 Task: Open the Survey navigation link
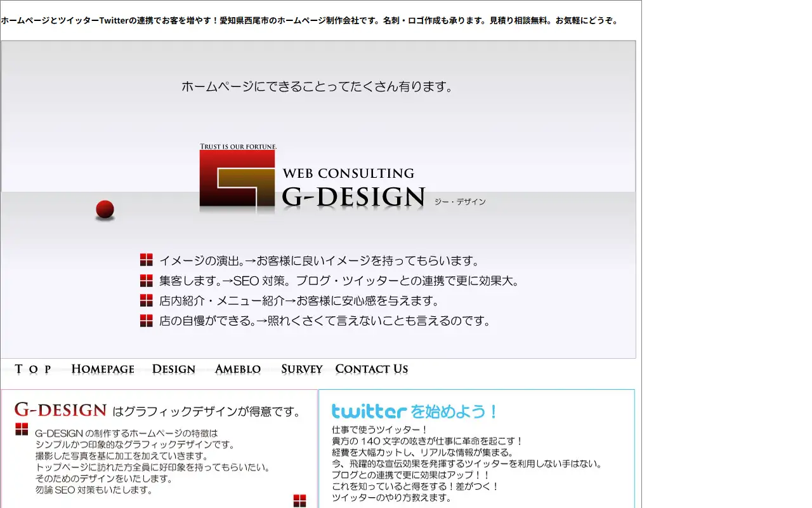coord(302,369)
